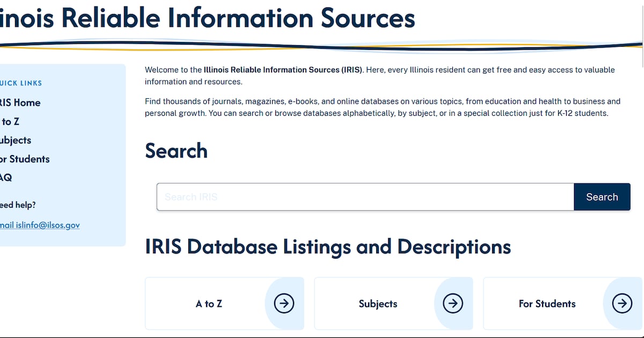Open the A to Z card label
The width and height of the screenshot is (644, 338).
click(x=209, y=304)
